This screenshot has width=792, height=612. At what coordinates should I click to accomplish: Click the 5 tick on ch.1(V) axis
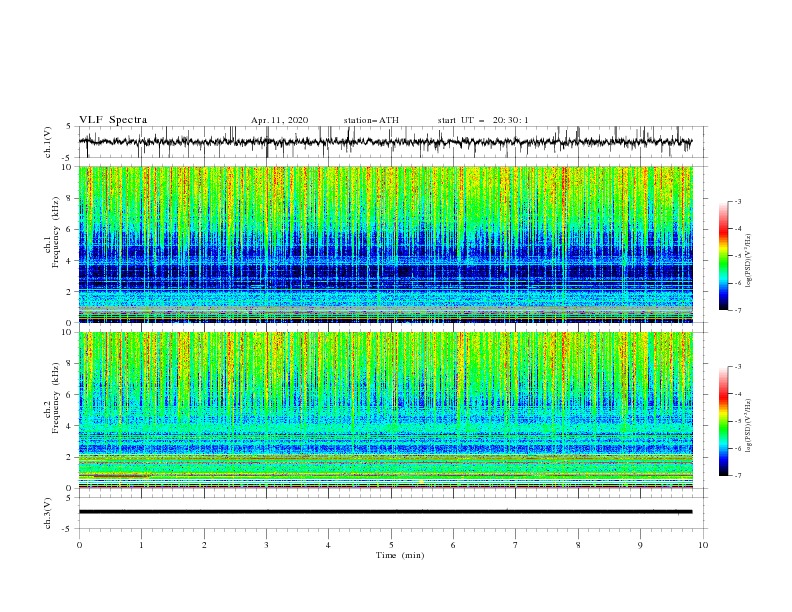[x=71, y=126]
